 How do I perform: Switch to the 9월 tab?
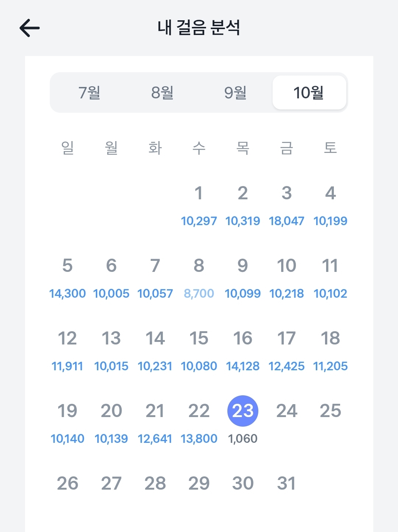pos(235,92)
